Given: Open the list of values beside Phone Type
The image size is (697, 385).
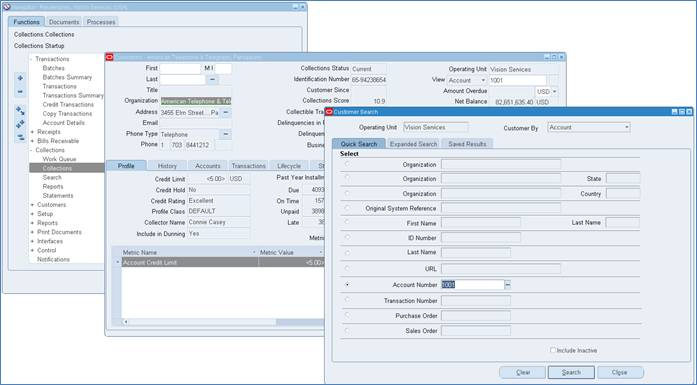Looking at the screenshot, I should tap(226, 134).
